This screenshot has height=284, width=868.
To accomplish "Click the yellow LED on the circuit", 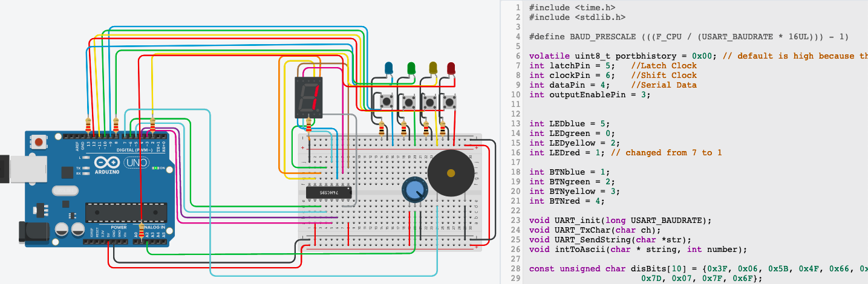I will point(432,67).
